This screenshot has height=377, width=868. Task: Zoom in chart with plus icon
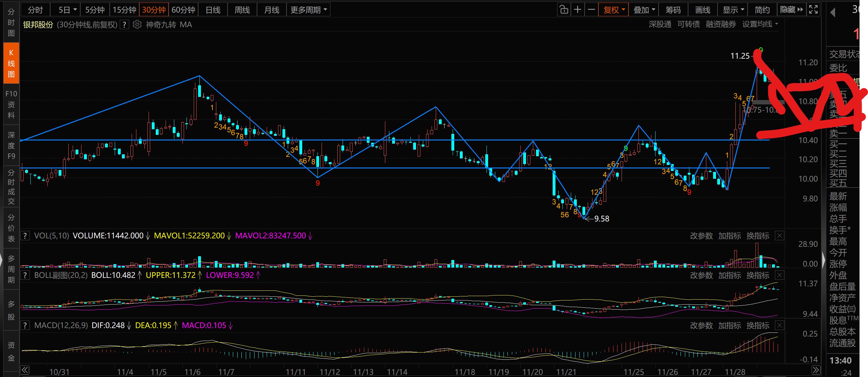(577, 10)
